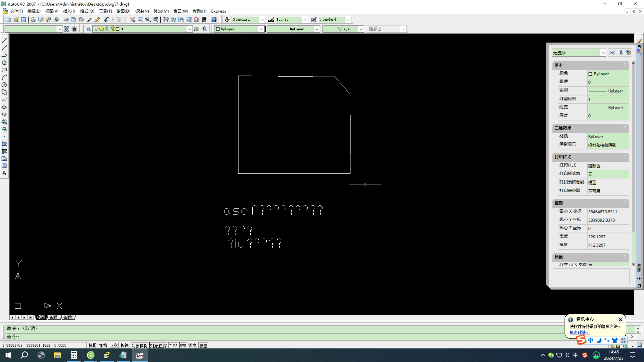Image resolution: width=644 pixels, height=362 pixels.
Task: Open the layer 0 dropdown list
Action: tap(190, 29)
